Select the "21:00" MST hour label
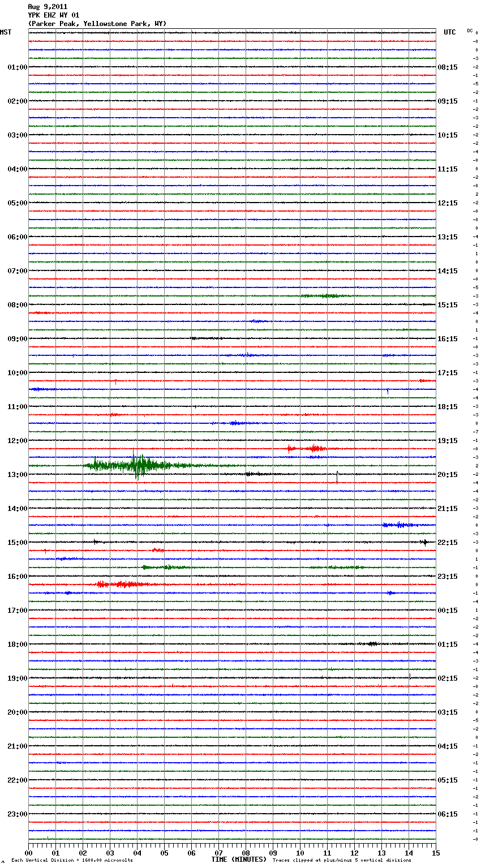 18,746
